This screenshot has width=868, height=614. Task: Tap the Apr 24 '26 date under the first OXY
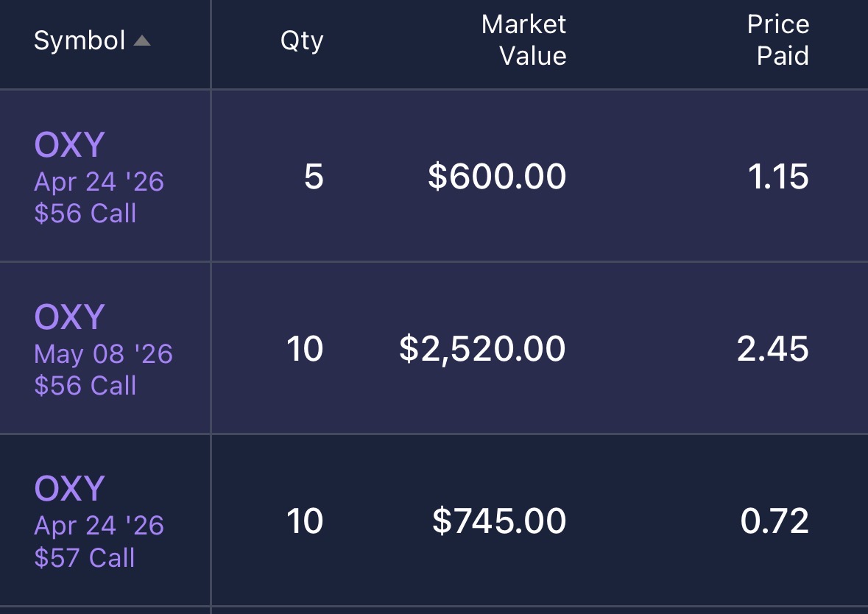coord(99,181)
